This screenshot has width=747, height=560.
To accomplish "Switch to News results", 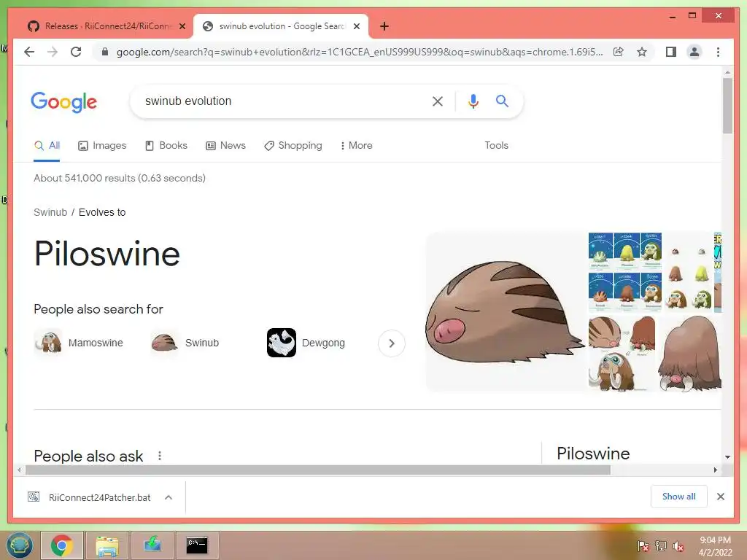I will pyautogui.click(x=226, y=146).
